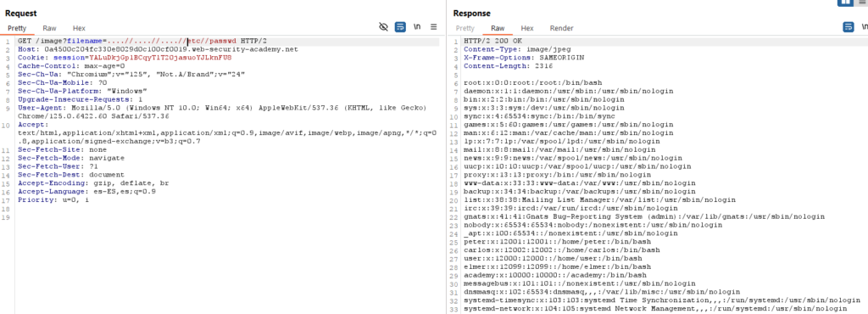Switch Request view to Hex tab
This screenshot has height=314, width=868.
[x=79, y=28]
